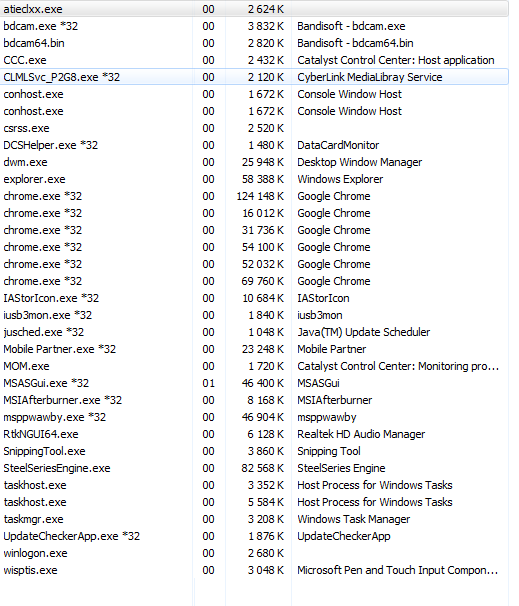This screenshot has height=606, width=519.
Task: Select the explorer.exe process
Action: point(254,179)
